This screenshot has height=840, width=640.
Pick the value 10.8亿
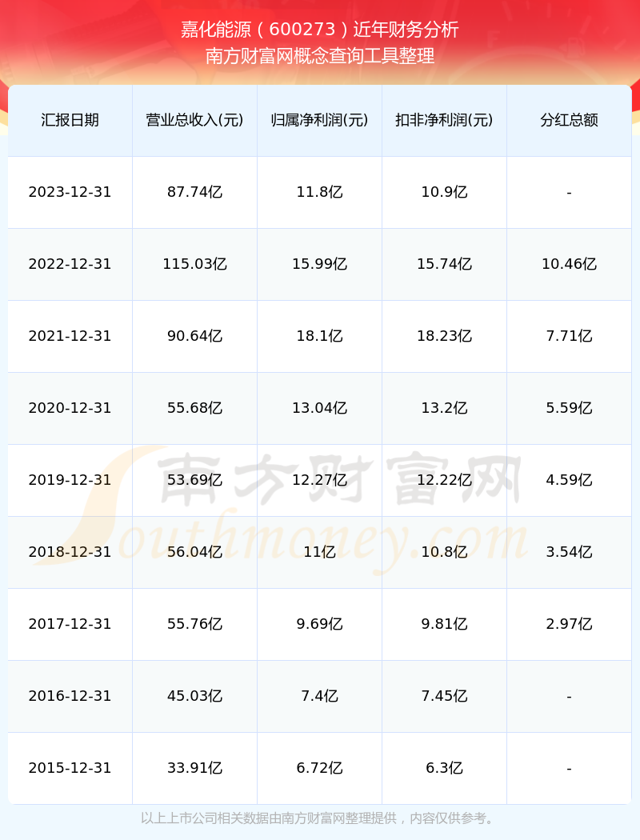point(445,552)
